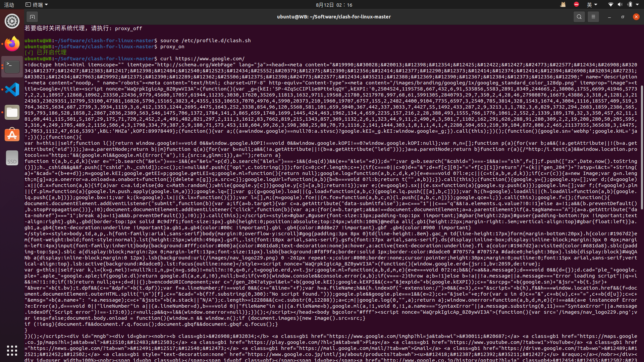Open the terminal hamburger menu
The height and width of the screenshot is (362, 644).
pos(593,17)
